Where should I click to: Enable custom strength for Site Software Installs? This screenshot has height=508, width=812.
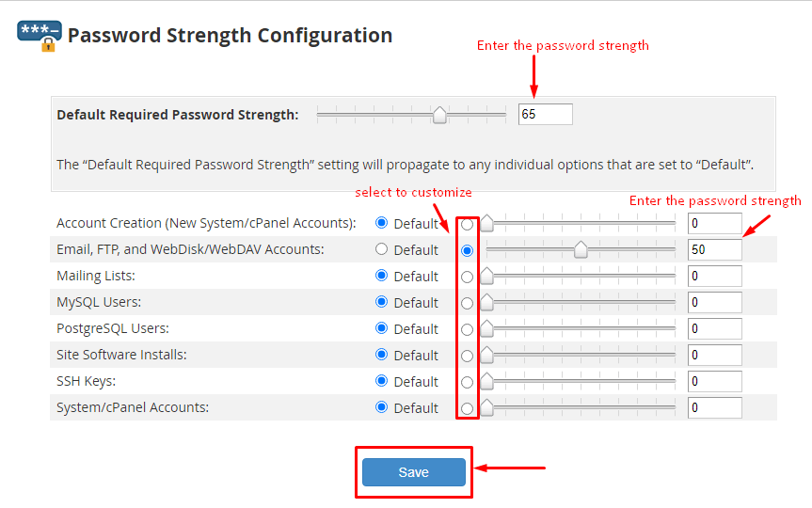[x=467, y=357]
